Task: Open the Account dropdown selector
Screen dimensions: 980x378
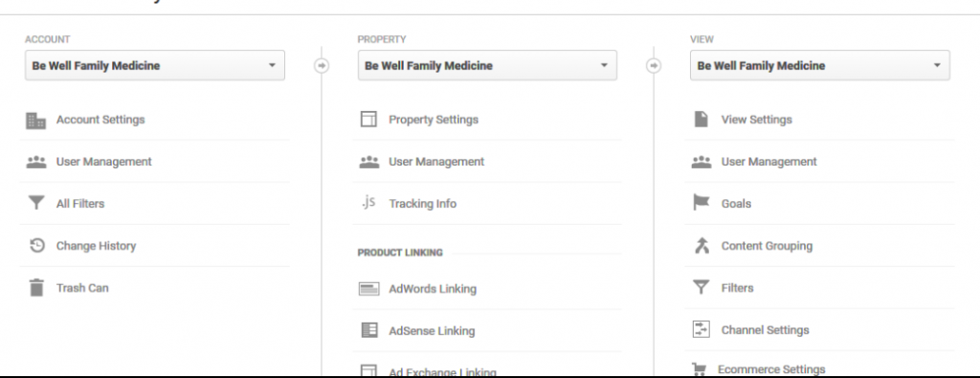Action: click(x=155, y=66)
